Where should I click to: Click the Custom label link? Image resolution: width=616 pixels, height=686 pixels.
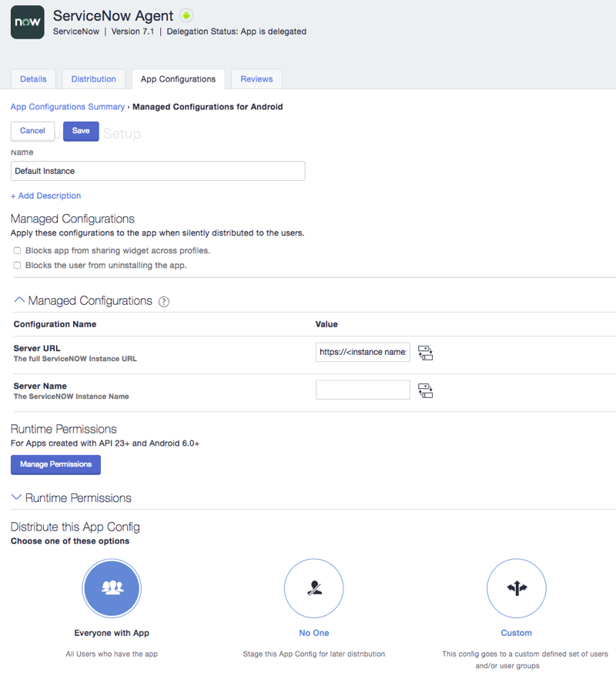point(516,633)
